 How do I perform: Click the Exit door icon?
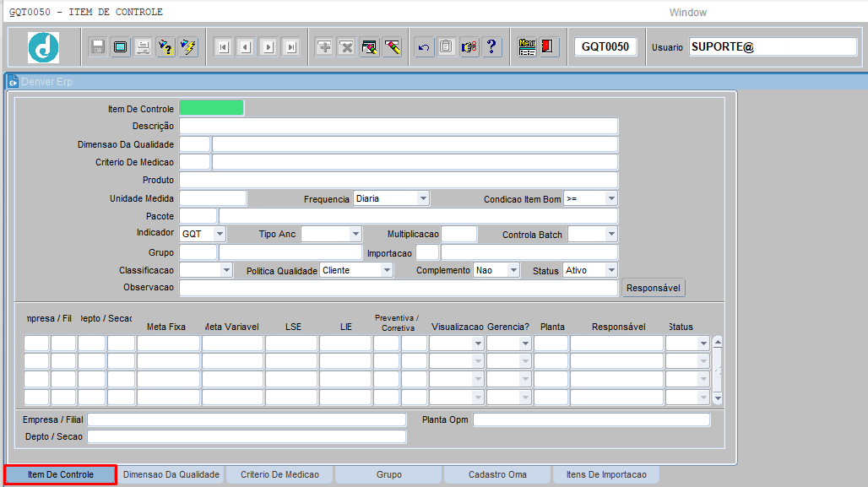tap(549, 47)
